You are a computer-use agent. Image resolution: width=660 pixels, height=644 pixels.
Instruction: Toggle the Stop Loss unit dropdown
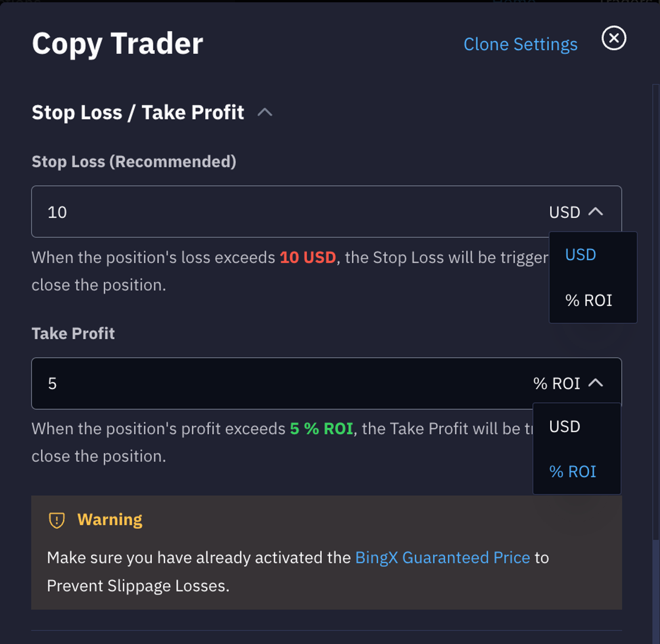pyautogui.click(x=576, y=212)
